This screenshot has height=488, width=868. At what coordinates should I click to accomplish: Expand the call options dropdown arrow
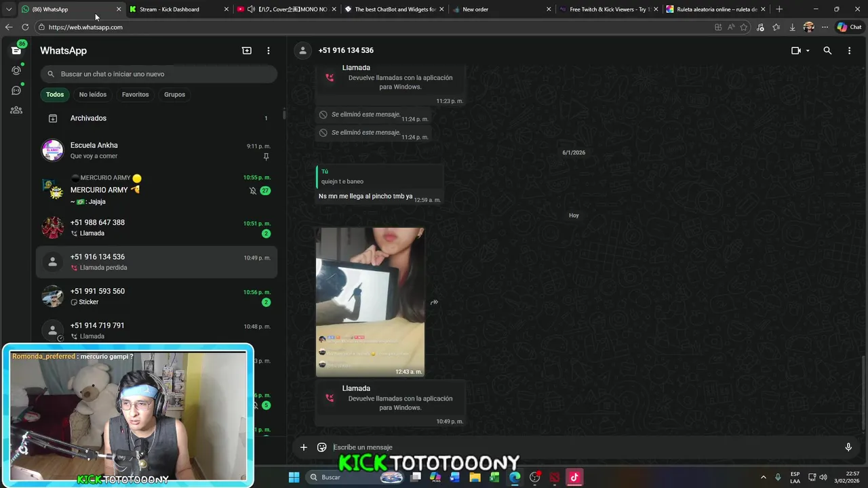point(808,51)
